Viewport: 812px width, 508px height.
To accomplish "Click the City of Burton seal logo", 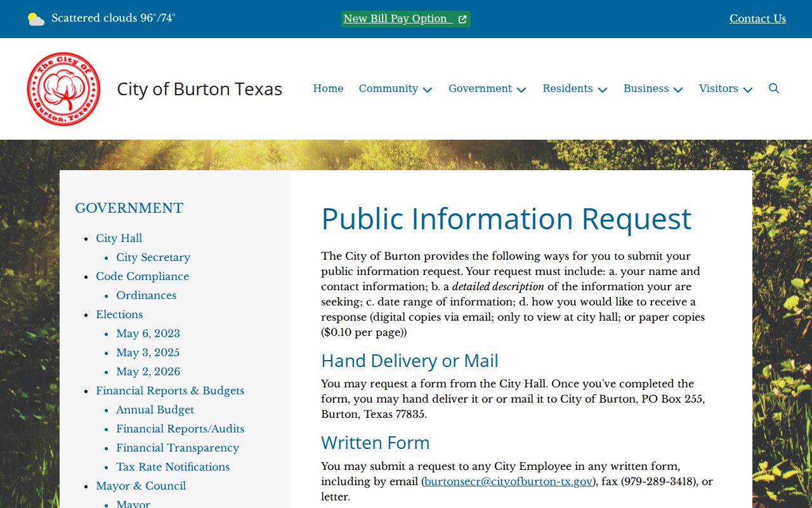I will tap(63, 89).
